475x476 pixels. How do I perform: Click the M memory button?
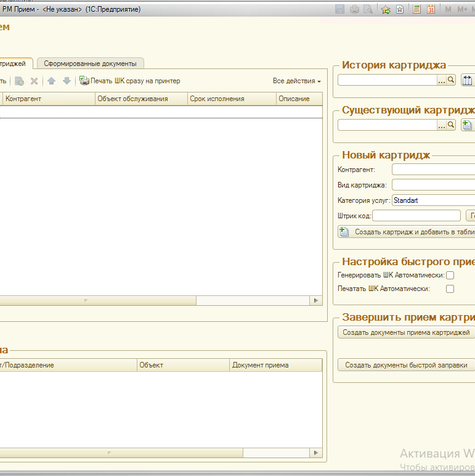coord(448,9)
